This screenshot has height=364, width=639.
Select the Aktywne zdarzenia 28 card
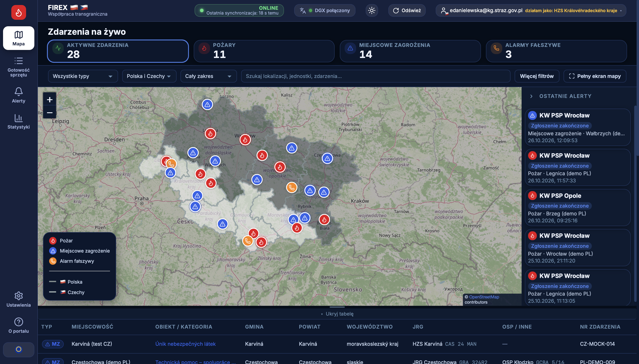pos(118,51)
